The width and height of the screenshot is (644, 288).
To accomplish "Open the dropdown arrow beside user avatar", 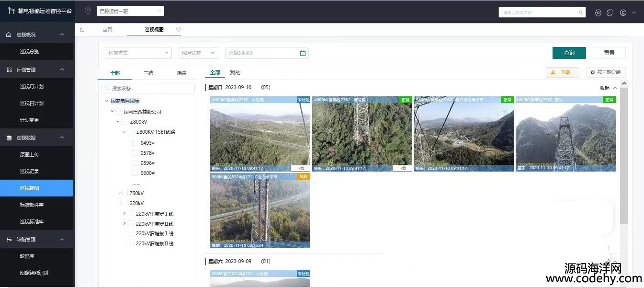I will (x=633, y=13).
